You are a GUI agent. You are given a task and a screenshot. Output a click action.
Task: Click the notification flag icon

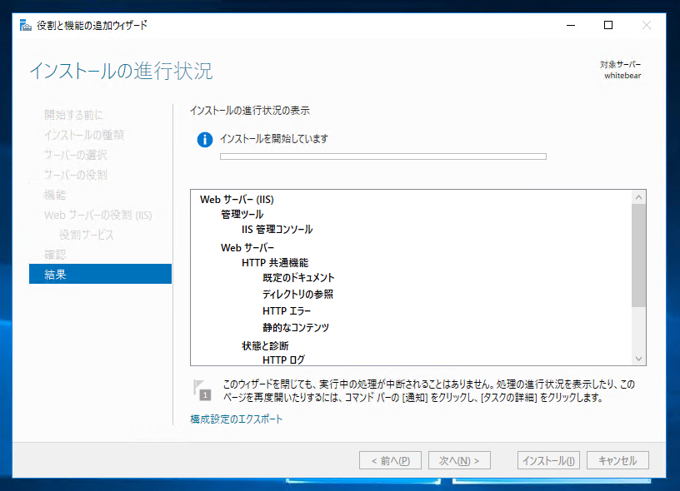click(202, 390)
